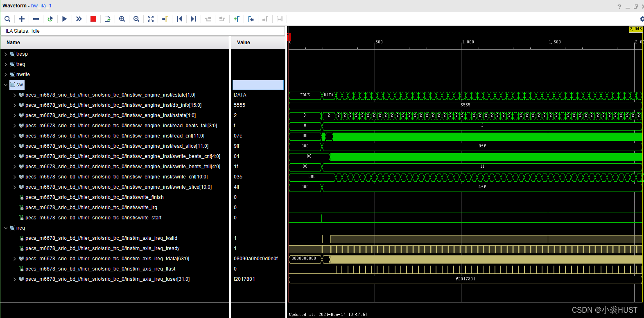Jump to previous transition
Screen dimensions: 644x318
[208, 19]
